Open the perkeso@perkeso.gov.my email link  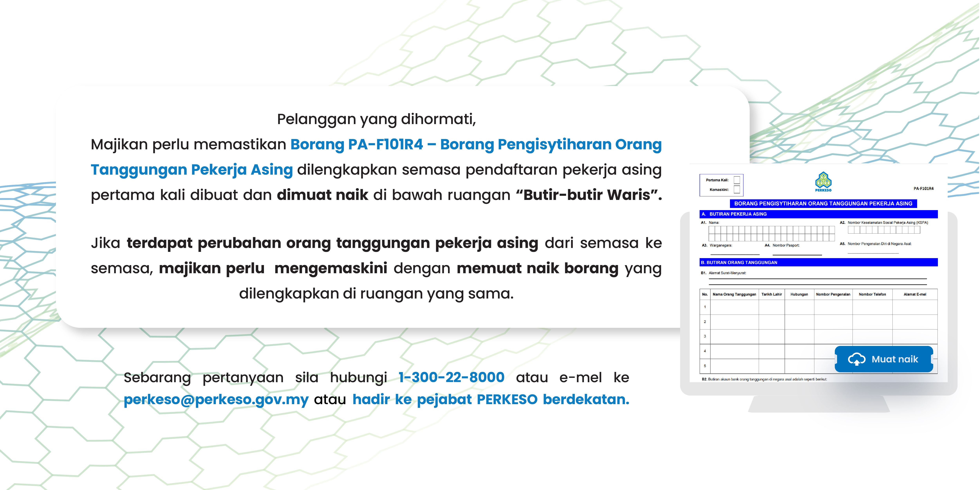216,399
